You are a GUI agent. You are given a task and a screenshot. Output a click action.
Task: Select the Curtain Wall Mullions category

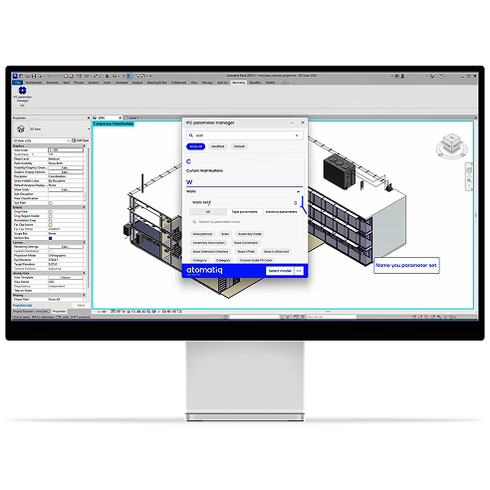pos(204,171)
